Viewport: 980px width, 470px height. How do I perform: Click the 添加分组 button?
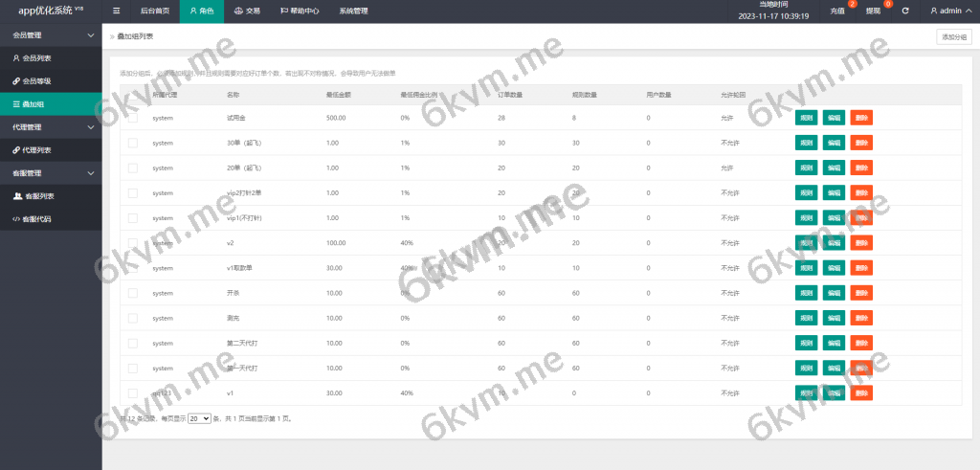[953, 36]
